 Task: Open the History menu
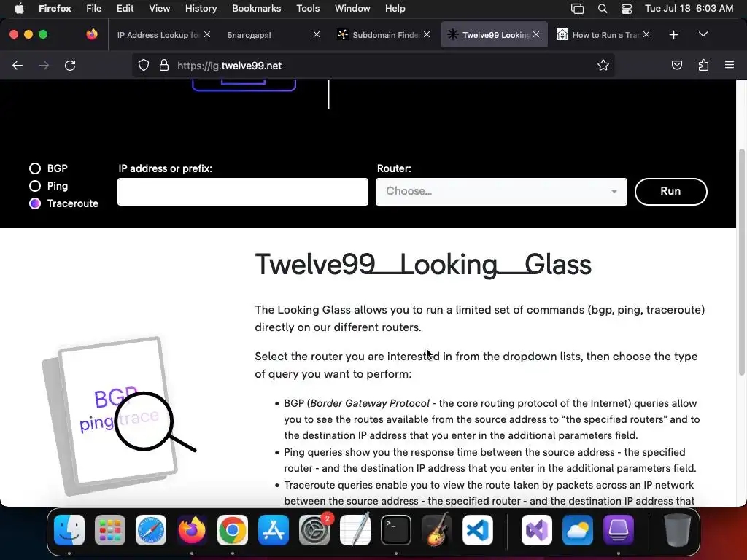coord(201,8)
